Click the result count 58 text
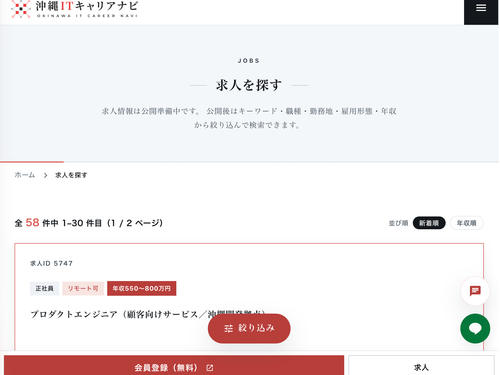Viewport: 500px width, 375px height. (x=32, y=222)
